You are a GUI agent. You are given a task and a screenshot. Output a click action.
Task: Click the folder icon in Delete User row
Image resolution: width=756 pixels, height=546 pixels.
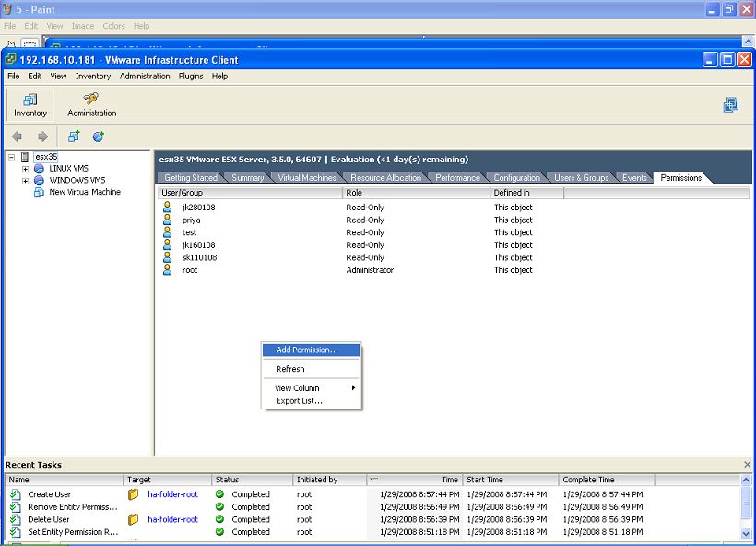pos(133,519)
